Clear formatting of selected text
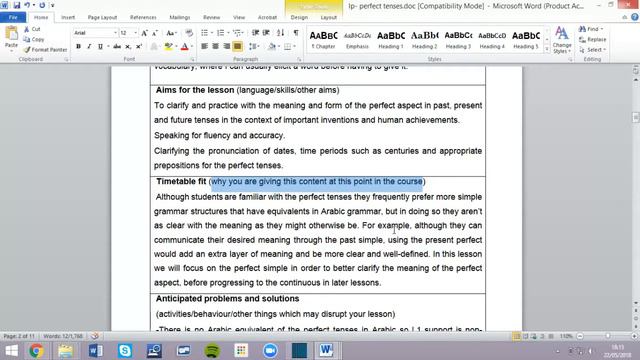The image size is (640, 360). point(189,33)
